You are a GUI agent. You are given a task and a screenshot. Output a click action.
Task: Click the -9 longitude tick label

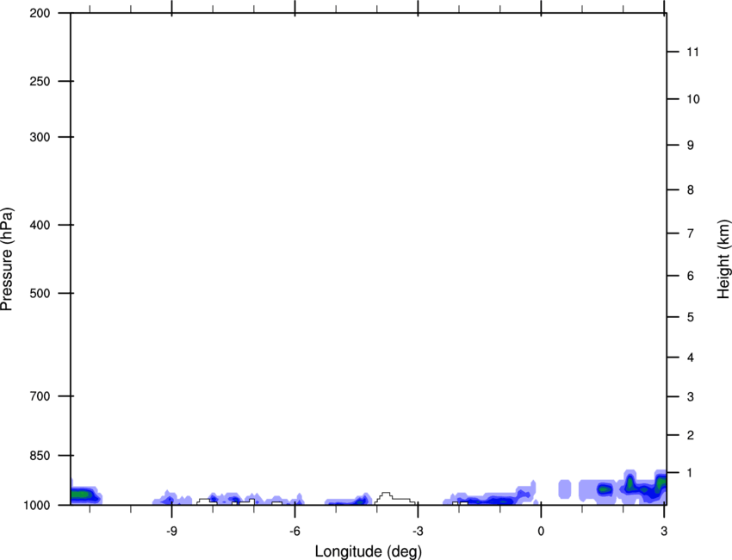(x=171, y=532)
